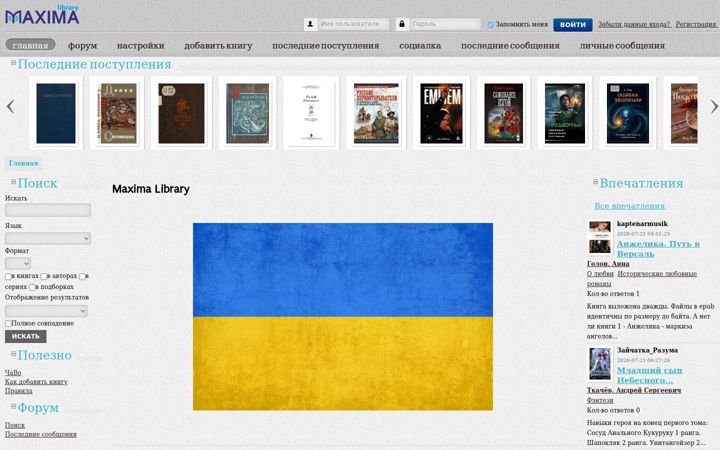Focus the password input field
Viewport: 720px width, 450px height.
pos(445,24)
